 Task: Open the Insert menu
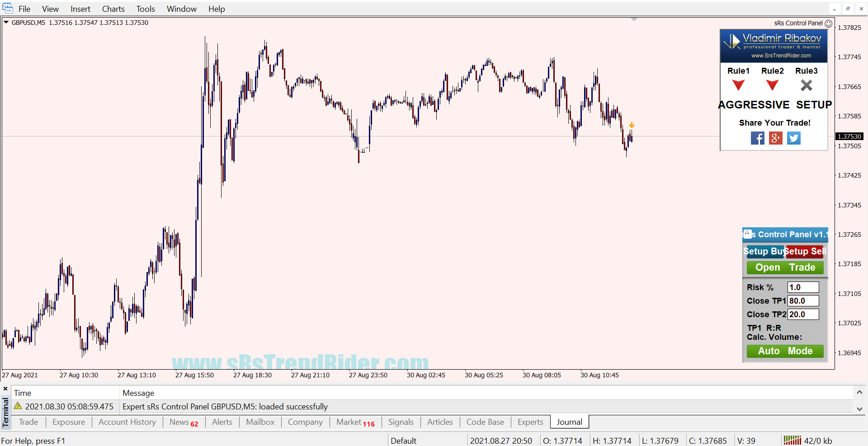click(x=80, y=9)
